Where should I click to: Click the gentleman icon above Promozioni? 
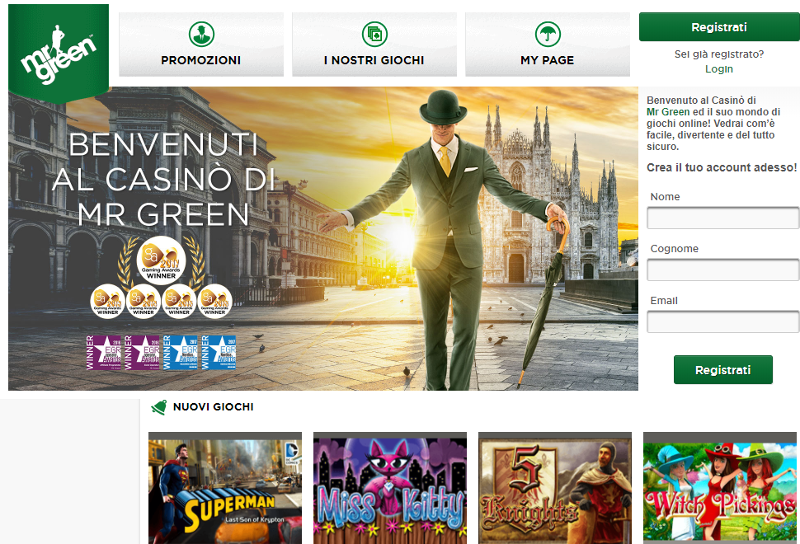tap(201, 34)
